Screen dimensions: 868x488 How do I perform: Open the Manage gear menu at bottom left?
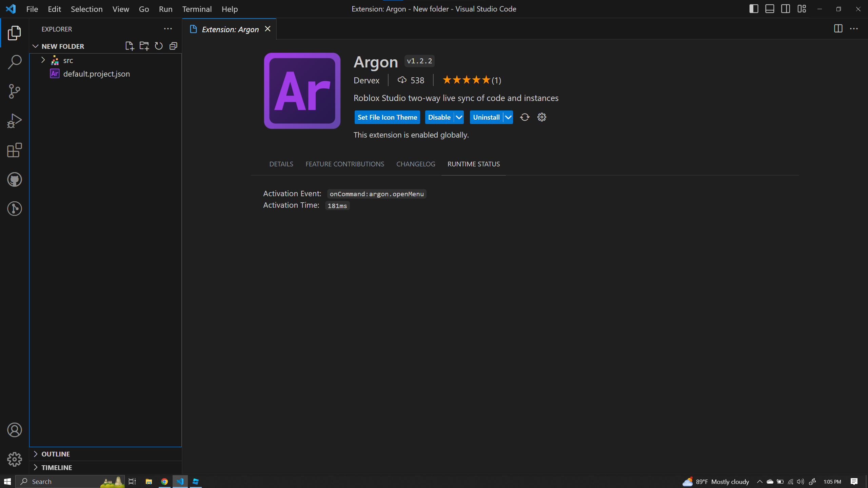tap(14, 459)
